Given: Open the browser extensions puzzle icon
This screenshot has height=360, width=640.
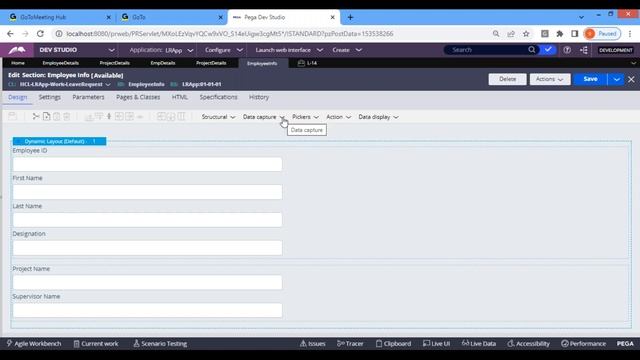Looking at the screenshot, I should pyautogui.click(x=560, y=34).
